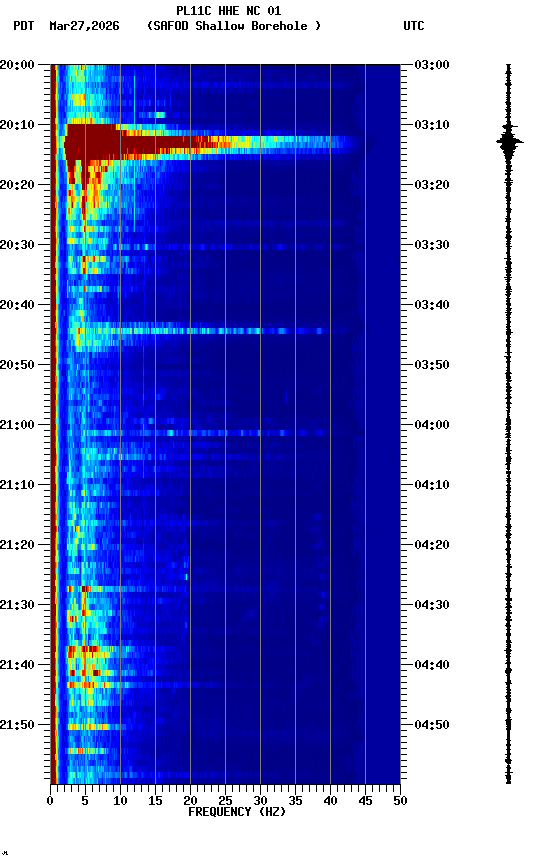Click the '03:00' UTC time label
Image resolution: width=552 pixels, height=864 pixels.
point(432,65)
